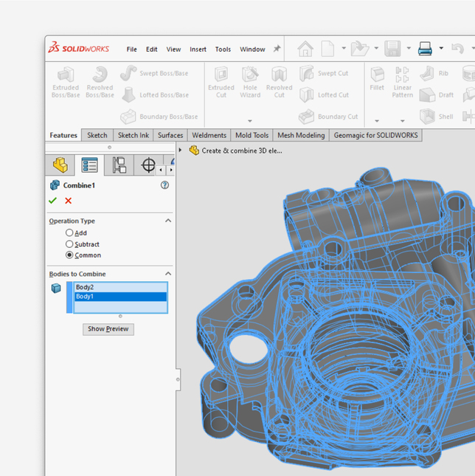This screenshot has width=475, height=476.
Task: Open the New document dropdown arrow
Action: coord(344,48)
